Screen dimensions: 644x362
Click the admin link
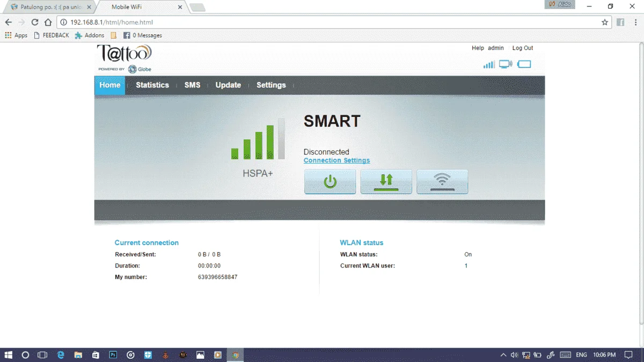(496, 48)
